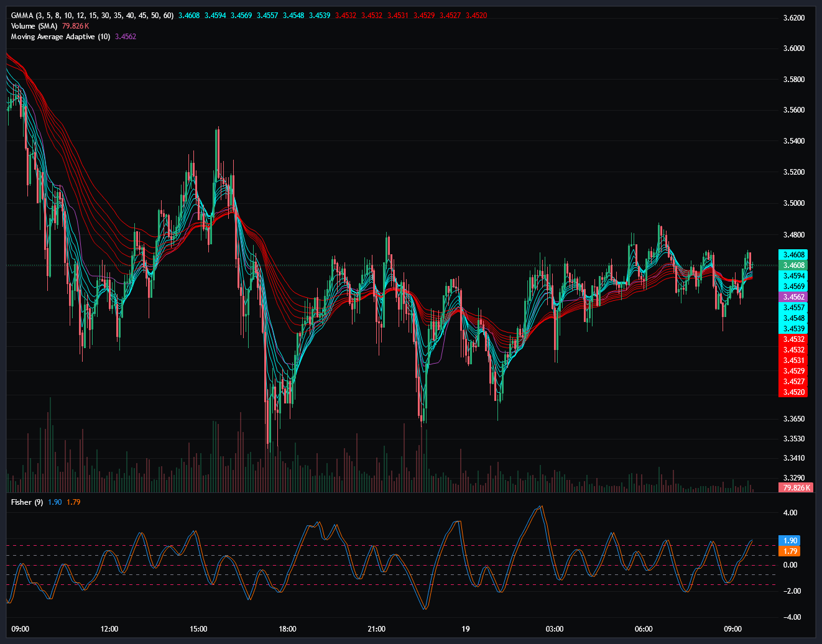This screenshot has height=644, width=822.
Task: Click the GMMA indicator title in the legend
Action: pyautogui.click(x=92, y=16)
